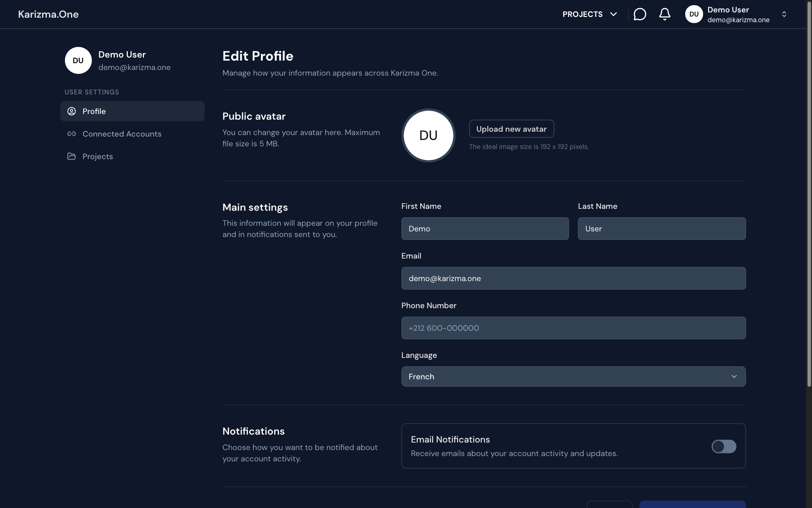Click the Profile person icon in sidebar
The image size is (812, 508).
click(71, 111)
